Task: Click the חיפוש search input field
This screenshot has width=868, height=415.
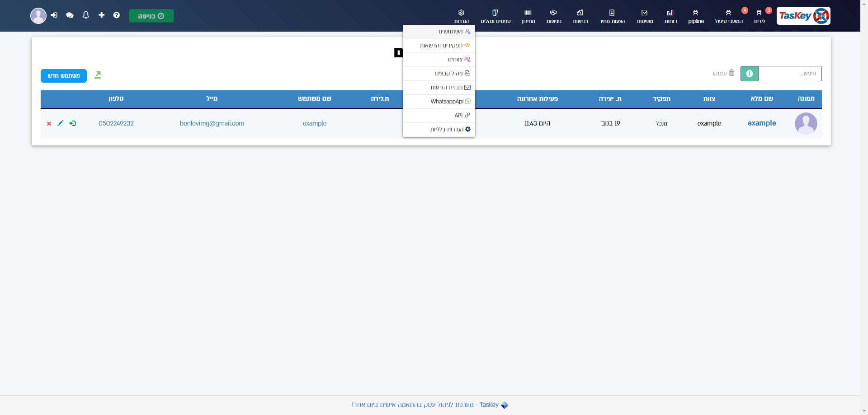Action: pos(789,74)
